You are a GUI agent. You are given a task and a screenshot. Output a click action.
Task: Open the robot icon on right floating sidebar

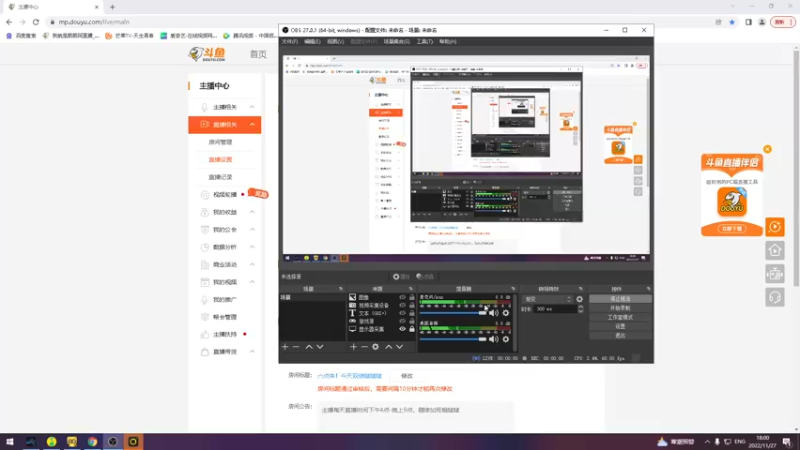coord(774,274)
